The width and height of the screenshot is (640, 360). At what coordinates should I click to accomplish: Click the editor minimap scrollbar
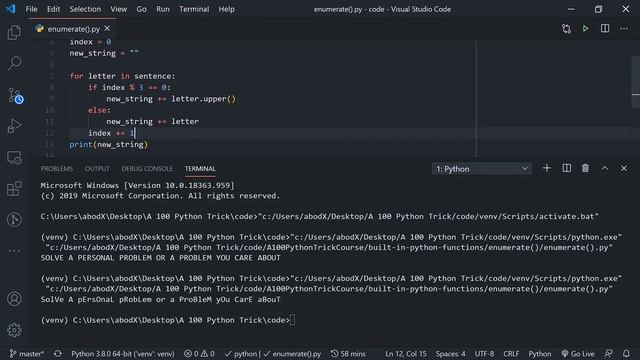(x=636, y=82)
